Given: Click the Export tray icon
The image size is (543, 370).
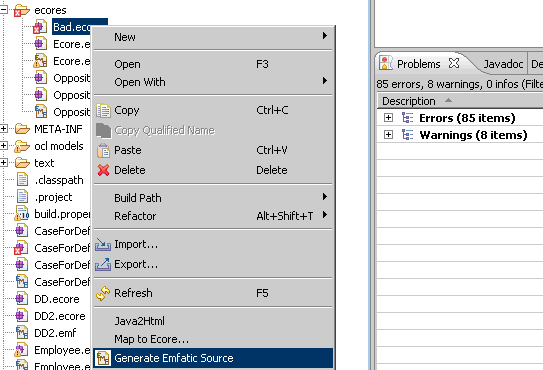Looking at the screenshot, I should point(103,264).
